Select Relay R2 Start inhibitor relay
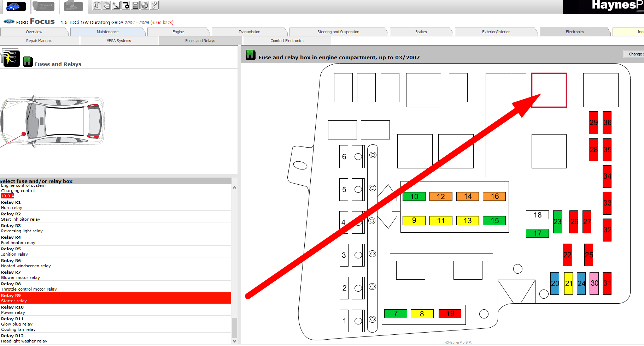 point(116,217)
